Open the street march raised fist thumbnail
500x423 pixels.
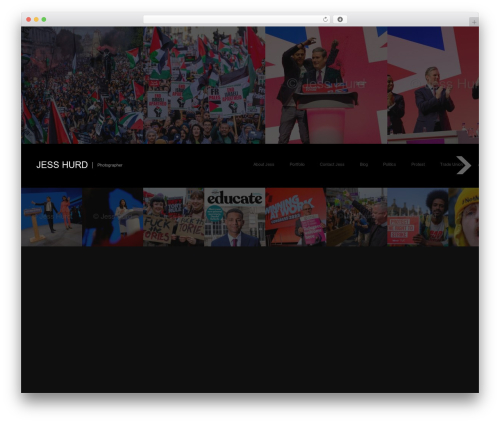click(357, 217)
